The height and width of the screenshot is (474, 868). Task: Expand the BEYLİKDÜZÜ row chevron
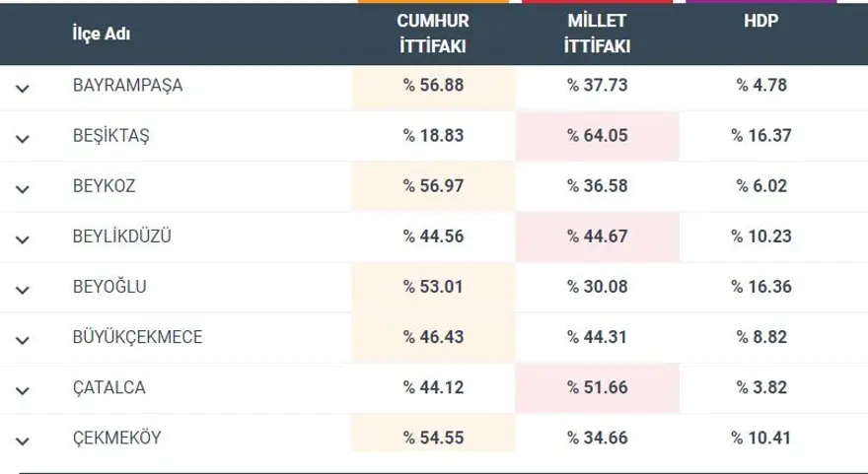pyautogui.click(x=24, y=239)
